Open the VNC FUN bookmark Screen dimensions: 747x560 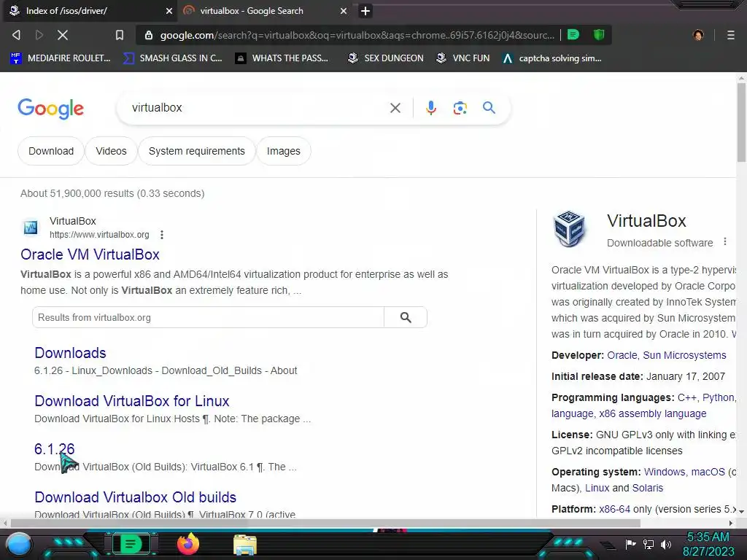point(463,58)
